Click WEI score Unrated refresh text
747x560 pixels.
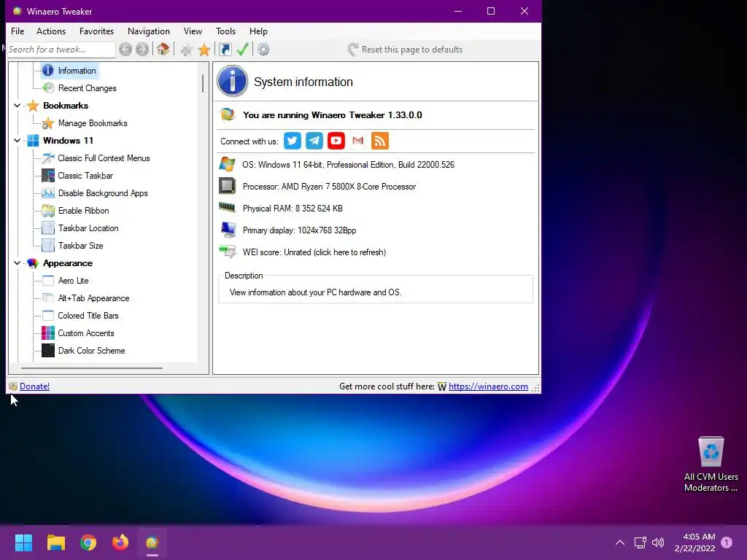[314, 252]
